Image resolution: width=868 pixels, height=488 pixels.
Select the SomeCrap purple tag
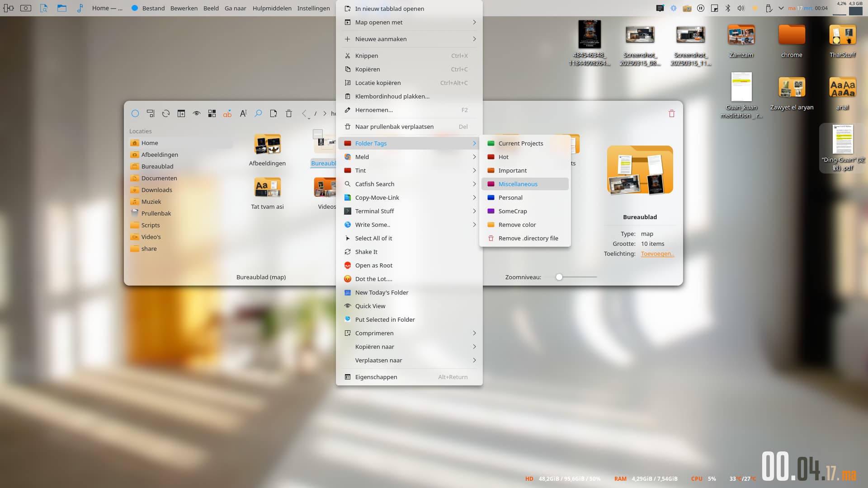coord(525,211)
